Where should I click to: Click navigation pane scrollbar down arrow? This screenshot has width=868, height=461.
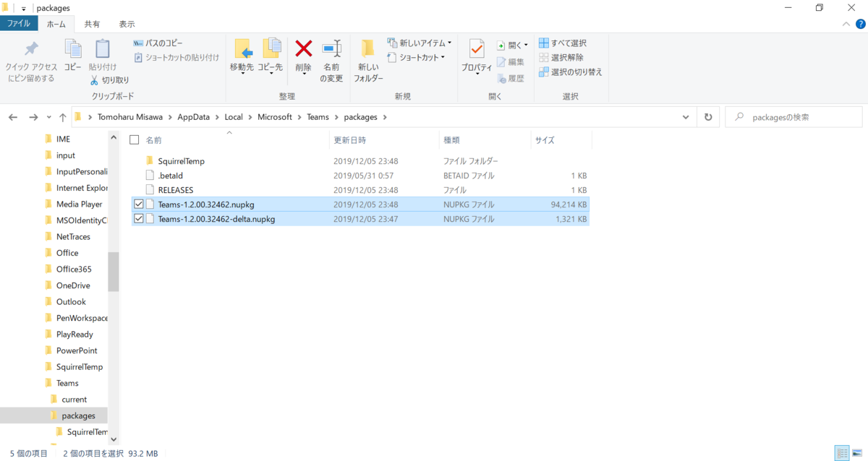coord(113,439)
